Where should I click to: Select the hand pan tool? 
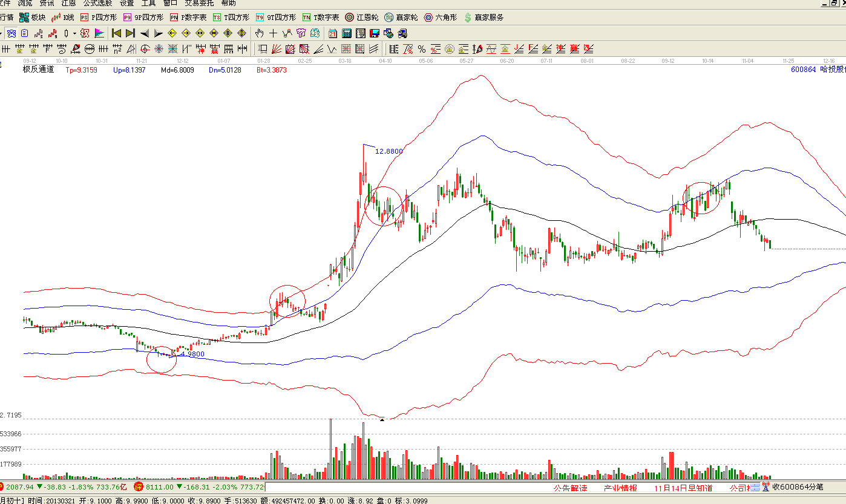pos(260,33)
